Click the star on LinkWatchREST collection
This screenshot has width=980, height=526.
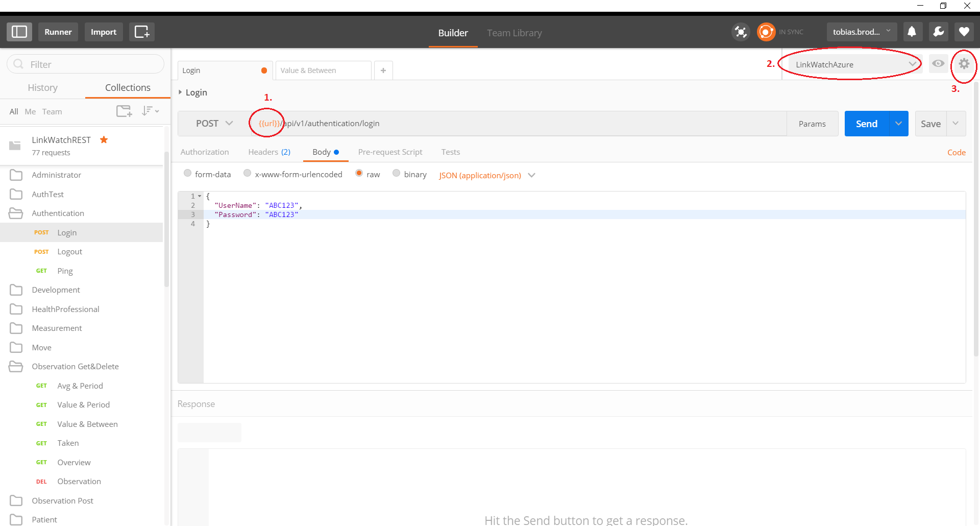click(x=104, y=139)
